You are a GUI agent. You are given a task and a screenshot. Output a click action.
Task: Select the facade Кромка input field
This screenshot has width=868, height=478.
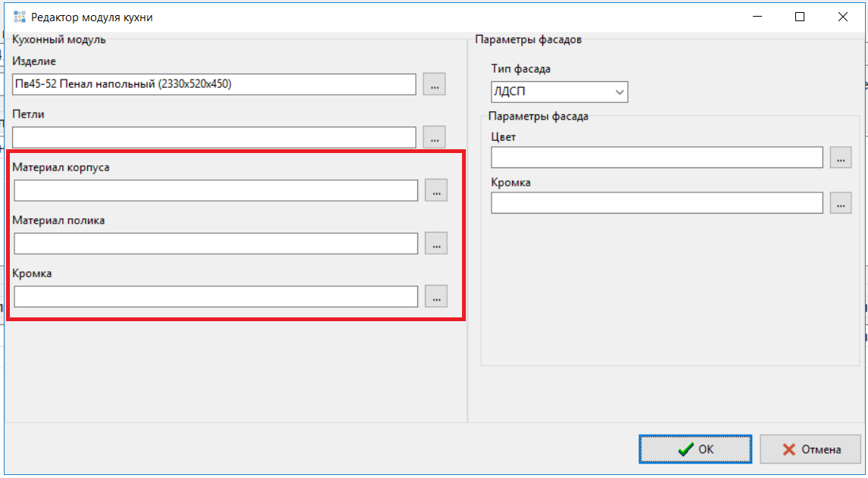tap(657, 203)
